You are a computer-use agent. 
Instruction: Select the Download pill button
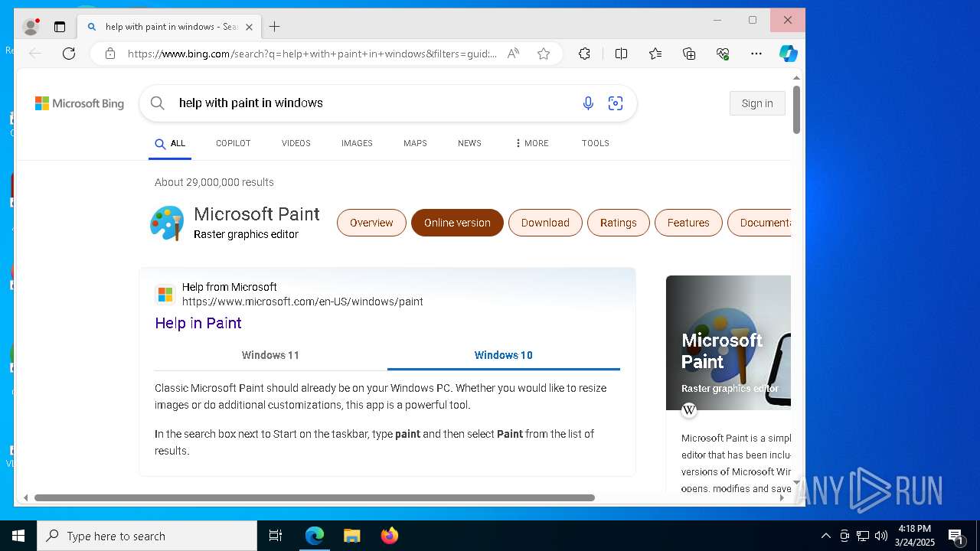pyautogui.click(x=545, y=223)
